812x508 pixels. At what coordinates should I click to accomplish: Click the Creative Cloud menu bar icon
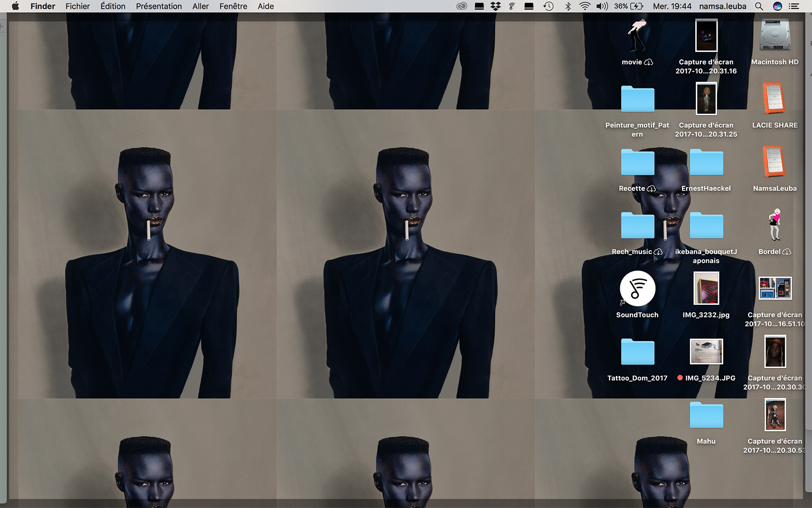pyautogui.click(x=461, y=6)
